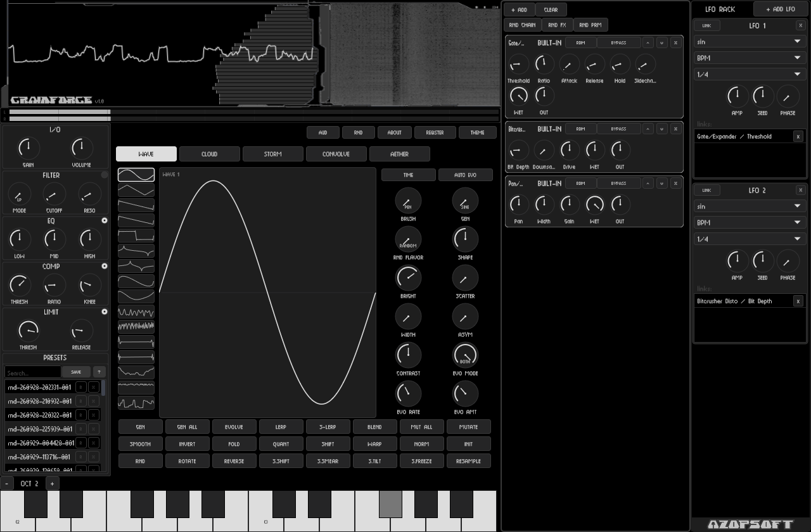Bypass the Gate effect
Screen dimensions: 811x532
(x=618, y=42)
